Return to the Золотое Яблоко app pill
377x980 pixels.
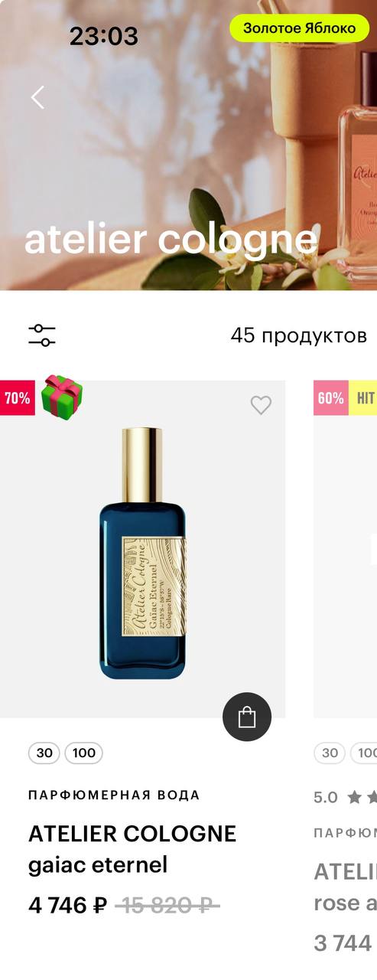pos(300,28)
